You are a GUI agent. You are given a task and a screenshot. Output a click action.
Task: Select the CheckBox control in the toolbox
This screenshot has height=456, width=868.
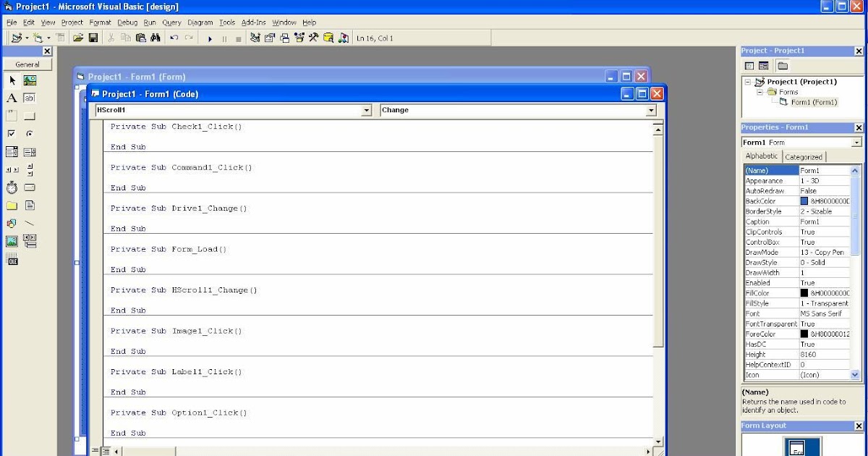pos(12,133)
